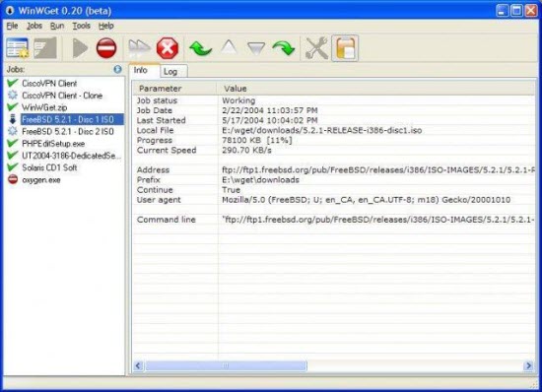Click the Last Started value '5/17/2004 10:04:02 PM'
542x392 pixels.
coord(270,120)
